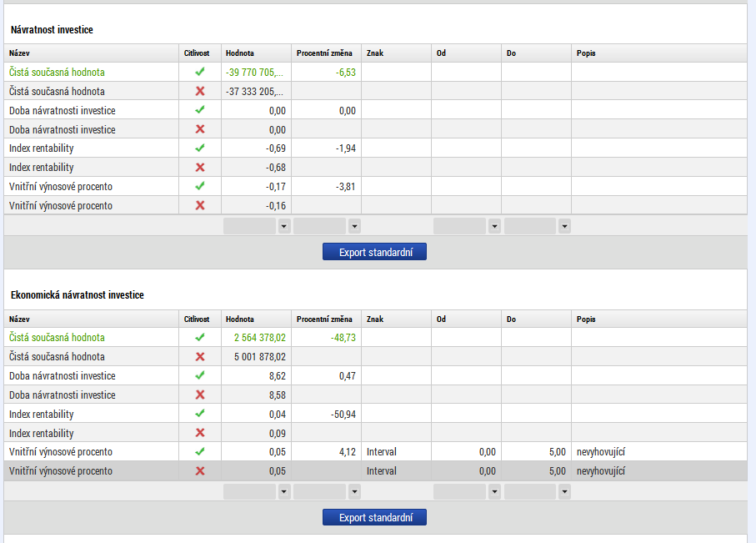Sort by Do in Ekonomická návratnost table
Image resolution: width=756 pixels, height=543 pixels.
511,319
